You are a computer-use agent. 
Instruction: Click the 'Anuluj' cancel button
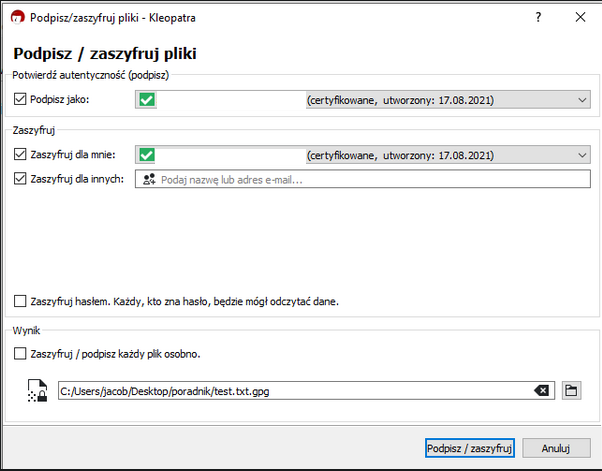556,448
